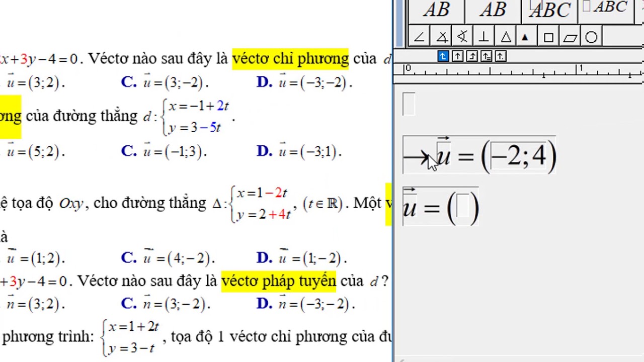The height and width of the screenshot is (362, 644).
Task: Select answer C. n=(3;−2)
Action: point(166,304)
